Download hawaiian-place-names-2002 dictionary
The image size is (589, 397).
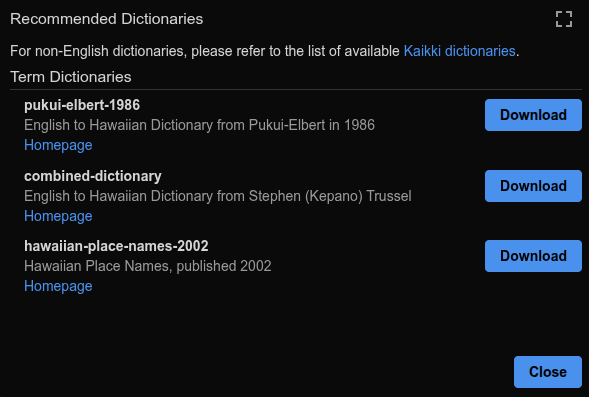[533, 256]
